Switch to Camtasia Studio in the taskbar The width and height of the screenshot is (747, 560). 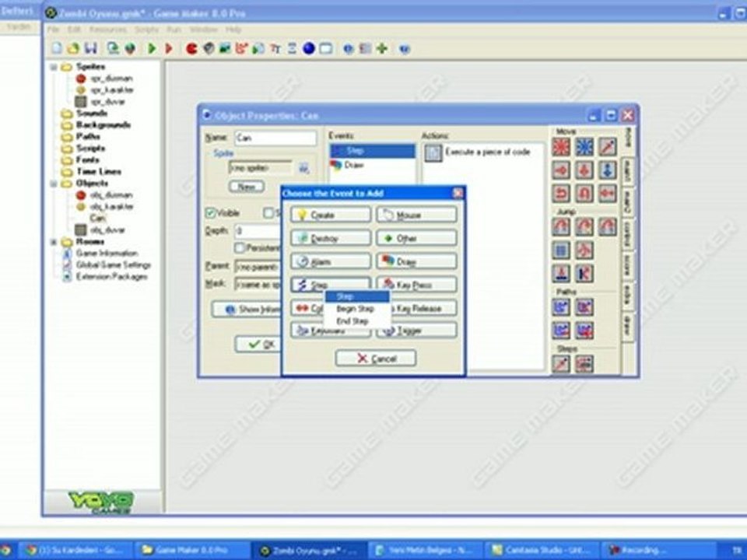click(542, 550)
